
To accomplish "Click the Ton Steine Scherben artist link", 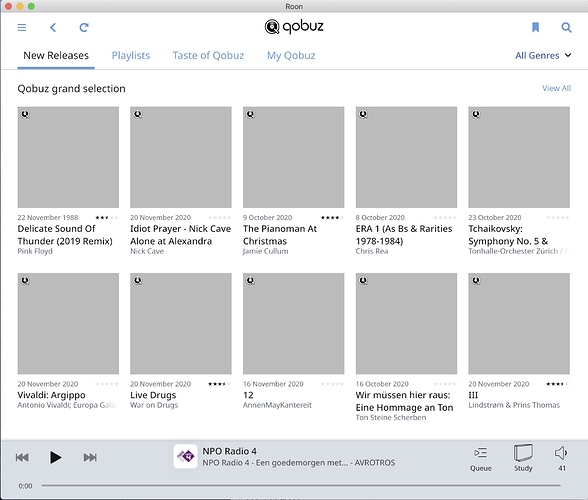I will (391, 417).
